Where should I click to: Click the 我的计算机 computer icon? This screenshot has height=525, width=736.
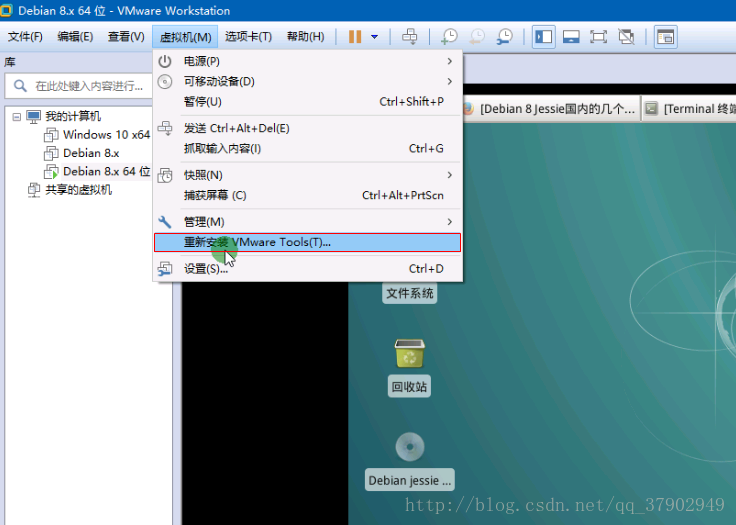33,116
